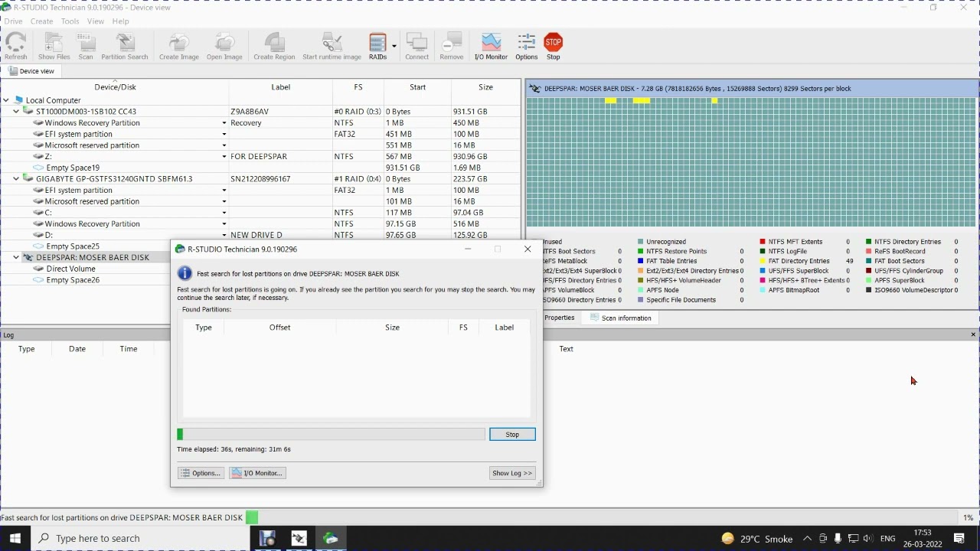Click the Connect toolbar icon
Screen dimensions: 980x551
click(x=416, y=47)
